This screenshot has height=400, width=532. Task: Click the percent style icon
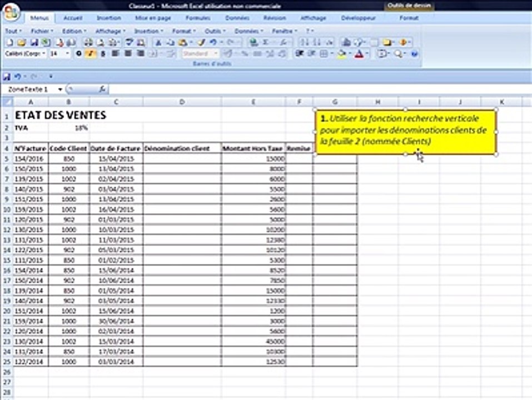pyautogui.click(x=245, y=53)
